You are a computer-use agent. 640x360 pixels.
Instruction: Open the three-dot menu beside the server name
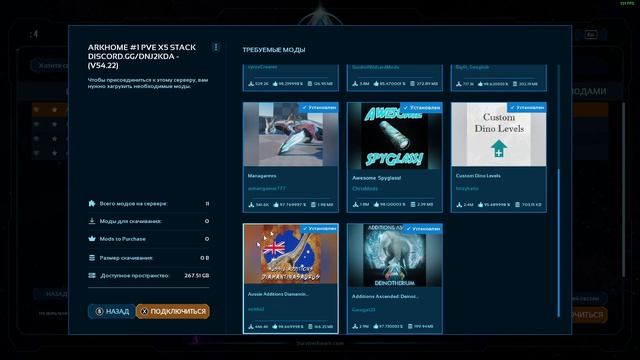coord(216,47)
